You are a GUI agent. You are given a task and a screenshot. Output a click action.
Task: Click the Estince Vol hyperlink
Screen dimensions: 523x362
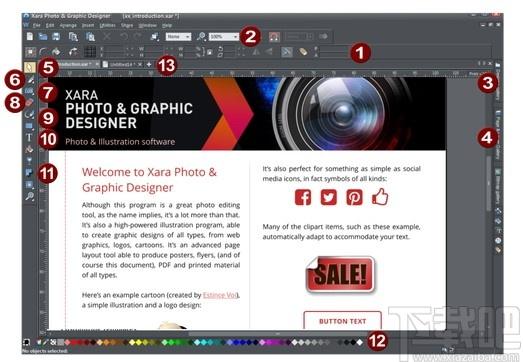220,295
